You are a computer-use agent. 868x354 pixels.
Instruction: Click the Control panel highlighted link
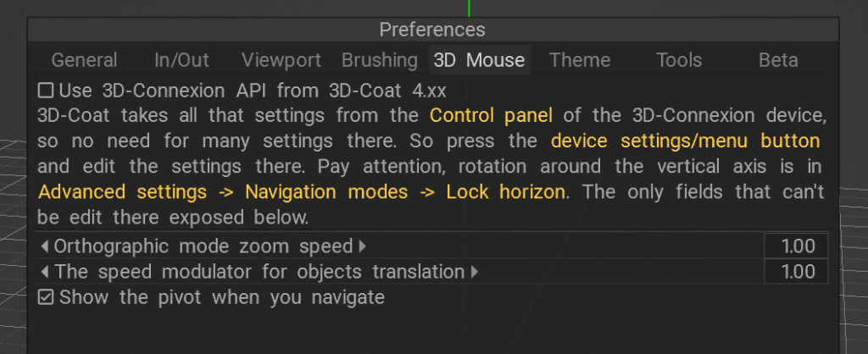point(491,116)
